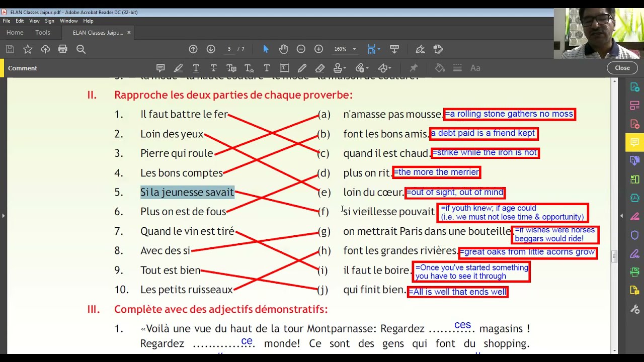
Task: Activate the arrow Selection tool
Action: click(266, 49)
